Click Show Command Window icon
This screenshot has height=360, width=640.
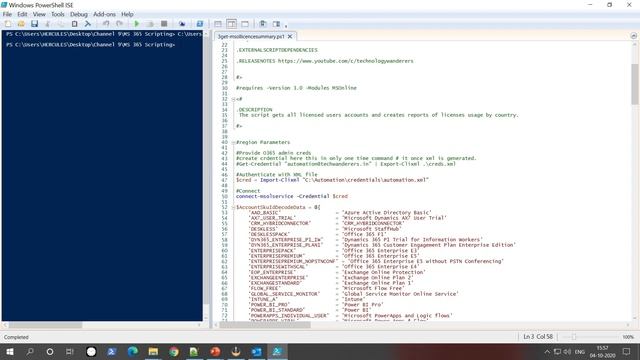pyautogui.click(x=263, y=24)
